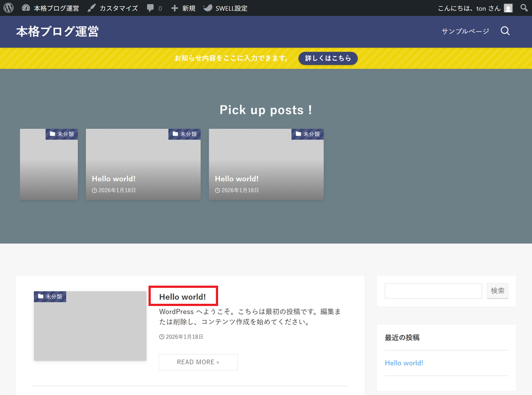
Task: Click the 本格ブログ運営 site title
Action: tap(57, 31)
